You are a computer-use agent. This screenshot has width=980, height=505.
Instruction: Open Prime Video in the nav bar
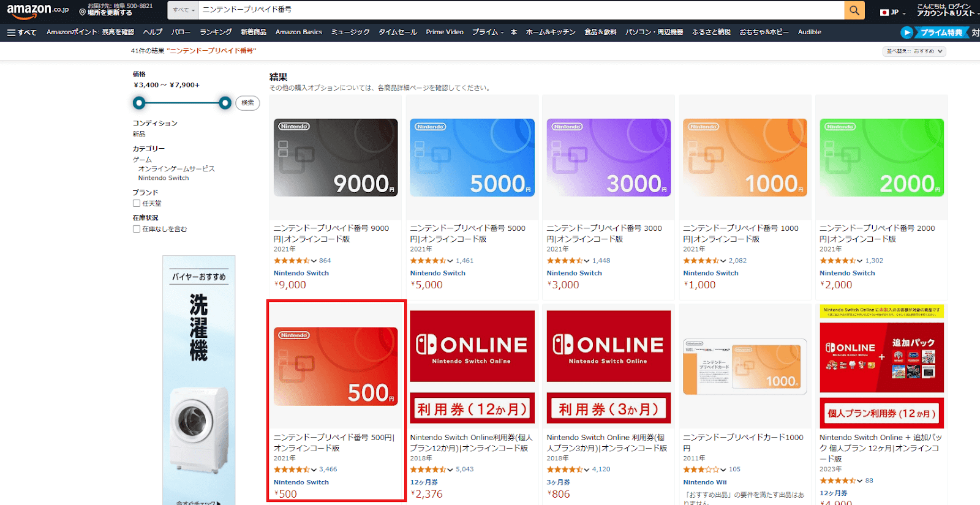click(445, 32)
